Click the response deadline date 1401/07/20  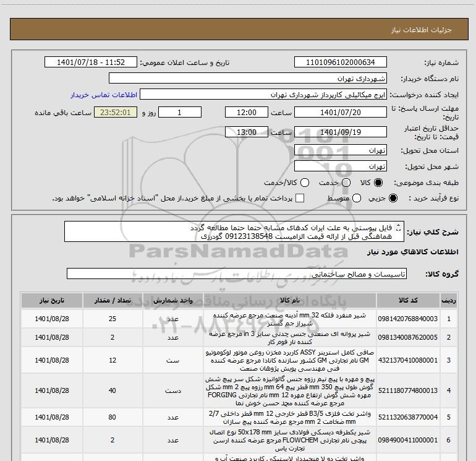pyautogui.click(x=340, y=112)
